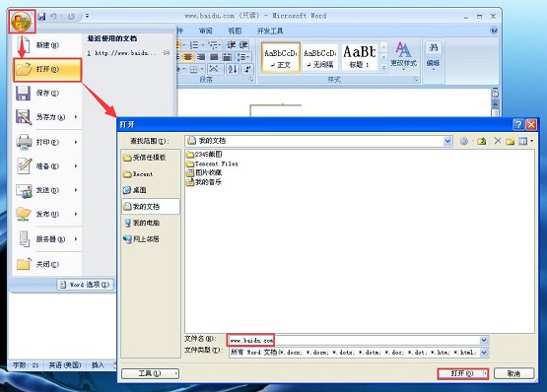The width and height of the screenshot is (547, 392).
Task: Expand the 服务器 submenu arrow
Action: (76, 239)
